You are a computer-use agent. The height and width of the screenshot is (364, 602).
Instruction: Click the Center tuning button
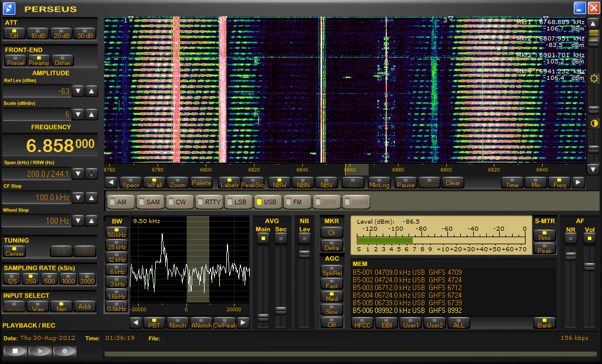click(x=15, y=251)
